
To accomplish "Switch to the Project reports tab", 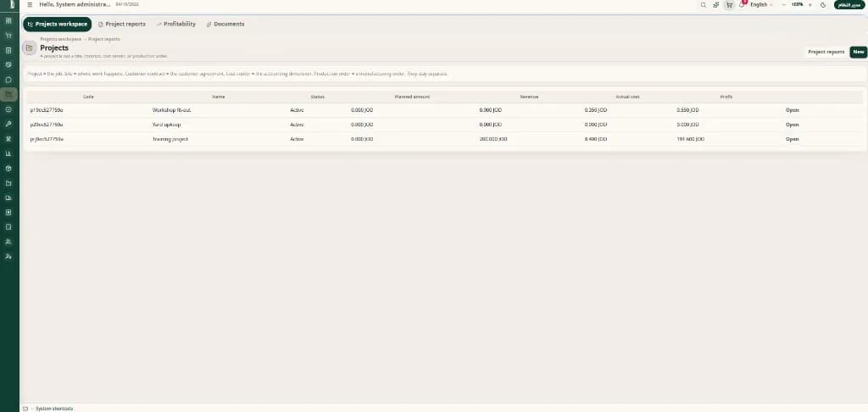I will [x=122, y=25].
